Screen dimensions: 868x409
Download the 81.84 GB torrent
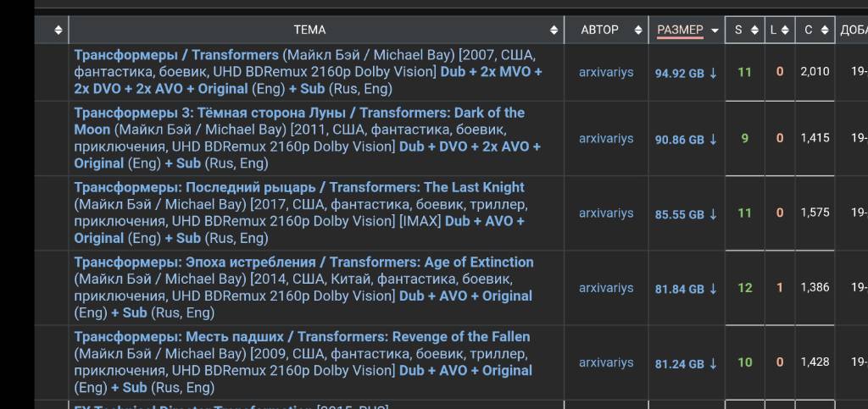tap(686, 289)
